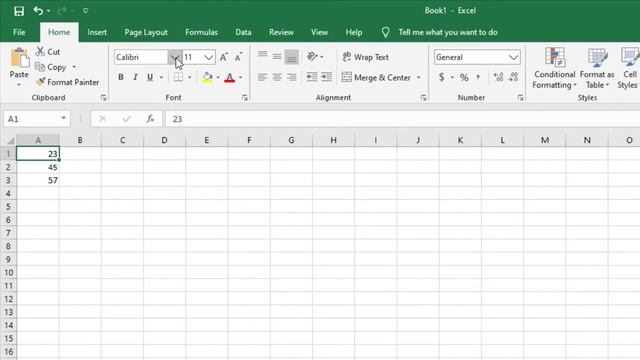Image resolution: width=640 pixels, height=360 pixels.
Task: Decrease font size with the smaller A icon
Action: click(238, 57)
